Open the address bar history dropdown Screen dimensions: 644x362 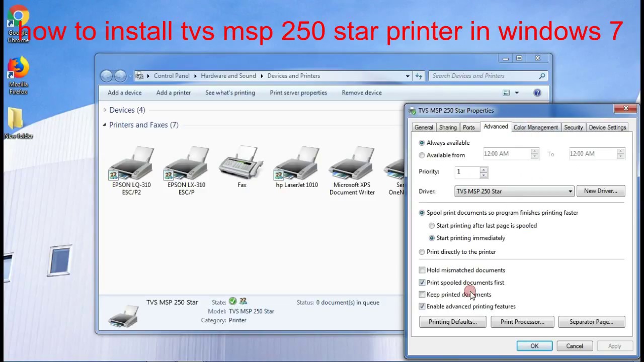point(408,76)
